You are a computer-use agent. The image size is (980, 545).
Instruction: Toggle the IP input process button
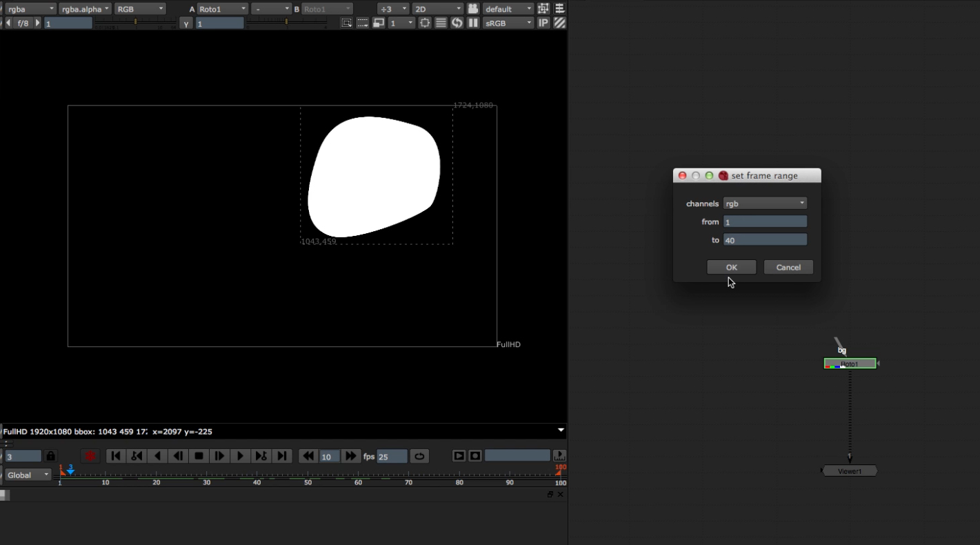(x=543, y=23)
